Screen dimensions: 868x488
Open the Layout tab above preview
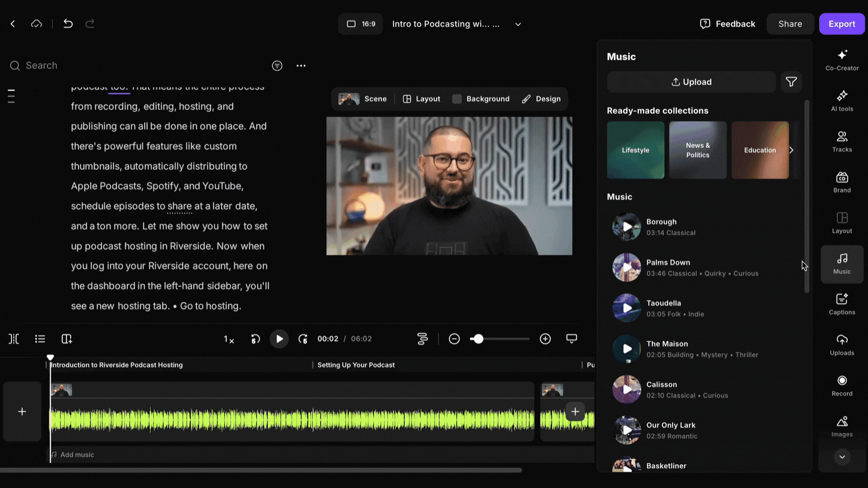pos(421,99)
